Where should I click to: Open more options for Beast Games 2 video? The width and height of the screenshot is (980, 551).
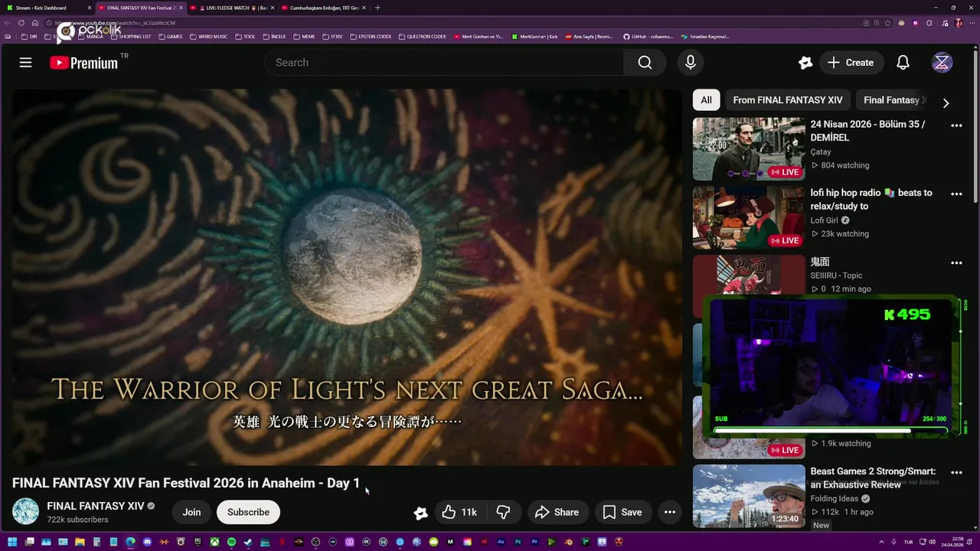click(956, 473)
